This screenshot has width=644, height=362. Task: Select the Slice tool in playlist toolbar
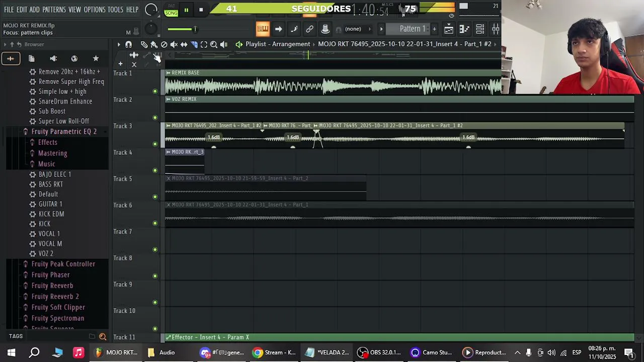194,44
